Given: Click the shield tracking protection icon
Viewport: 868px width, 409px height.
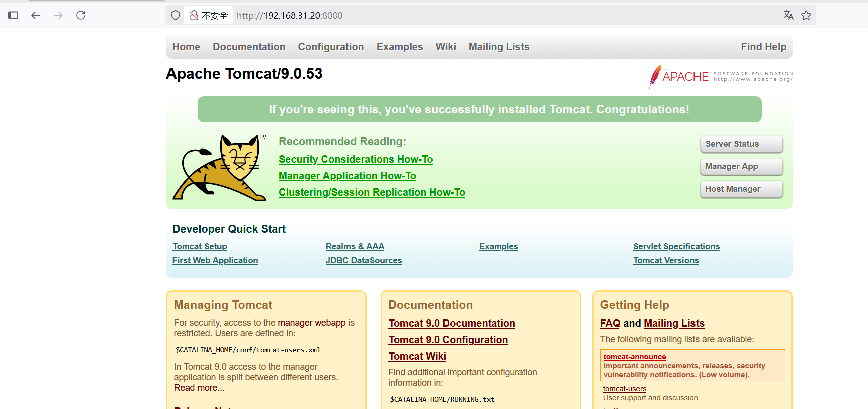Looking at the screenshot, I should [176, 15].
